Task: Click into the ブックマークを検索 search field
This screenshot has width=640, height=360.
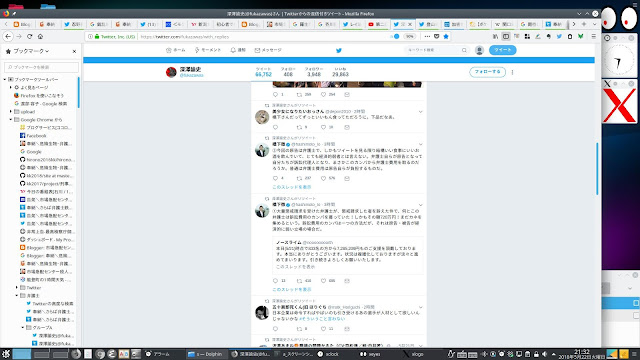Action: click(x=41, y=67)
